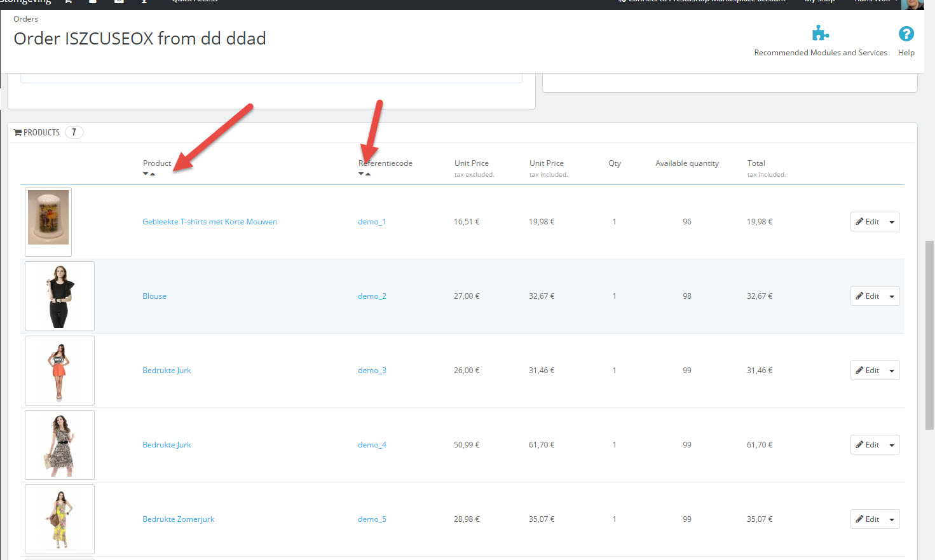Image resolution: width=935 pixels, height=560 pixels.
Task: Expand actions dropdown for demo_4 row
Action: point(892,445)
